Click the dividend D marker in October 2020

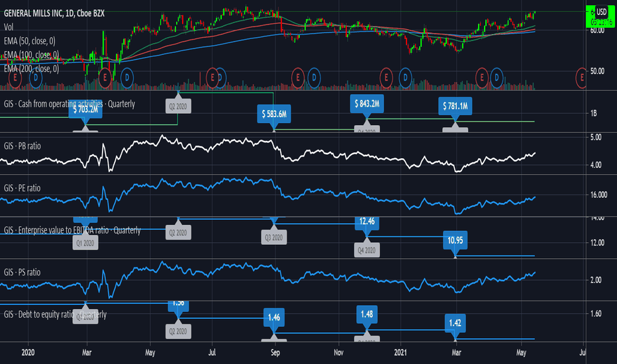pyautogui.click(x=314, y=78)
